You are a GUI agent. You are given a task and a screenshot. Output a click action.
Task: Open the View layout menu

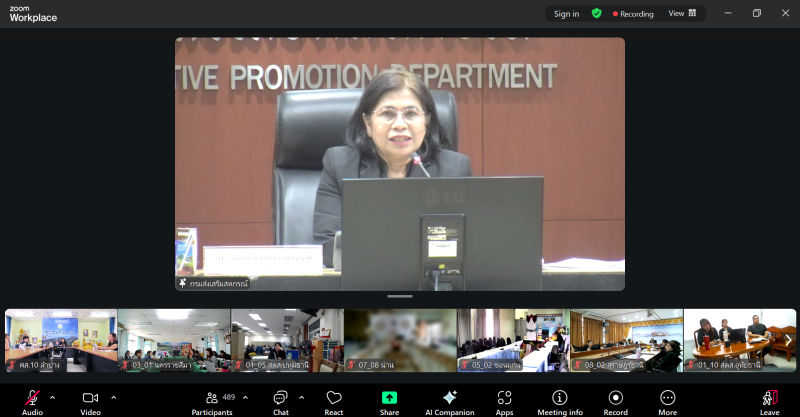682,14
